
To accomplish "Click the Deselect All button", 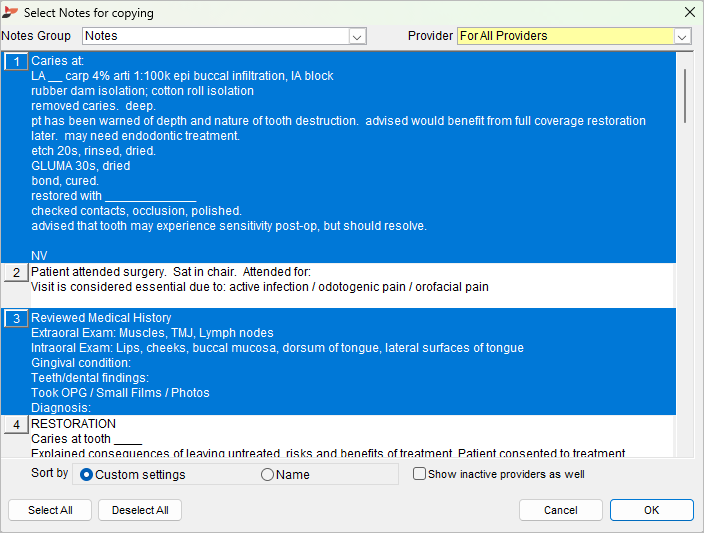I will coord(140,510).
